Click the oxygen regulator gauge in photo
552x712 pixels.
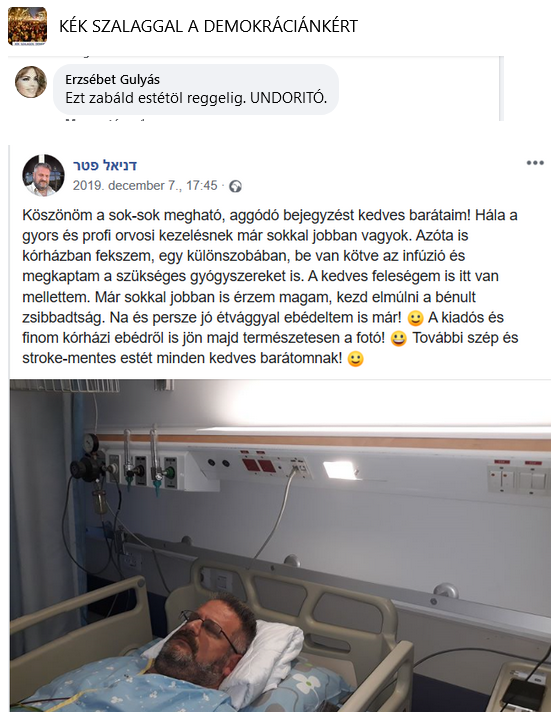[x=92, y=443]
